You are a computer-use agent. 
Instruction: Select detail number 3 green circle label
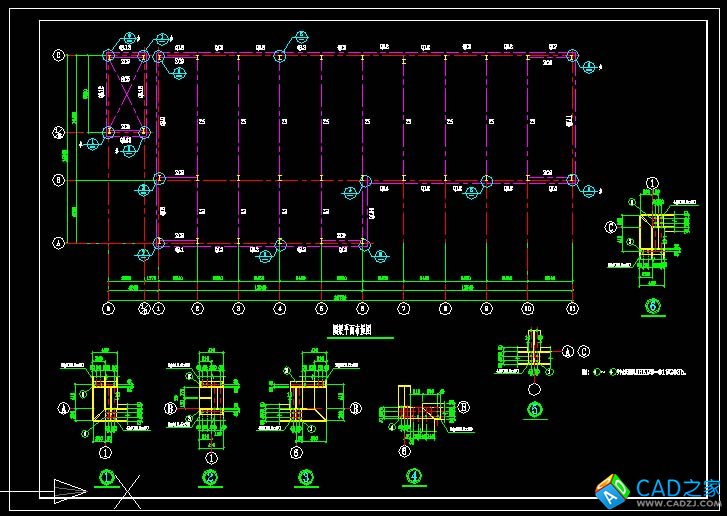click(297, 477)
